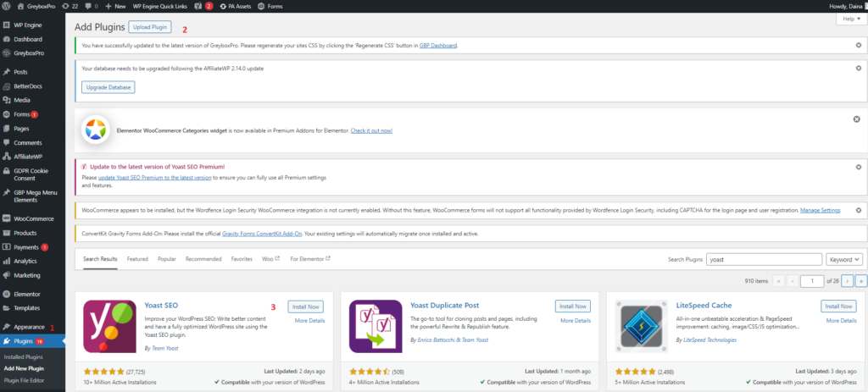Viewport: 868px width, 392px height.
Task: Open the Keyword search type dropdown
Action: pyautogui.click(x=844, y=259)
